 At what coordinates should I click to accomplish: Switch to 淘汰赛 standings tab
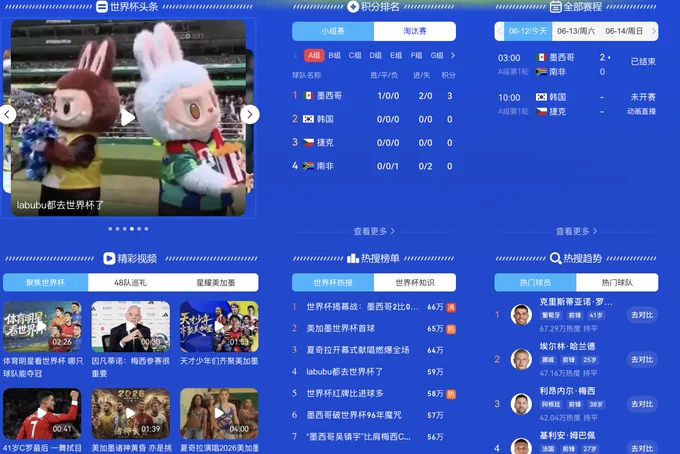(415, 31)
